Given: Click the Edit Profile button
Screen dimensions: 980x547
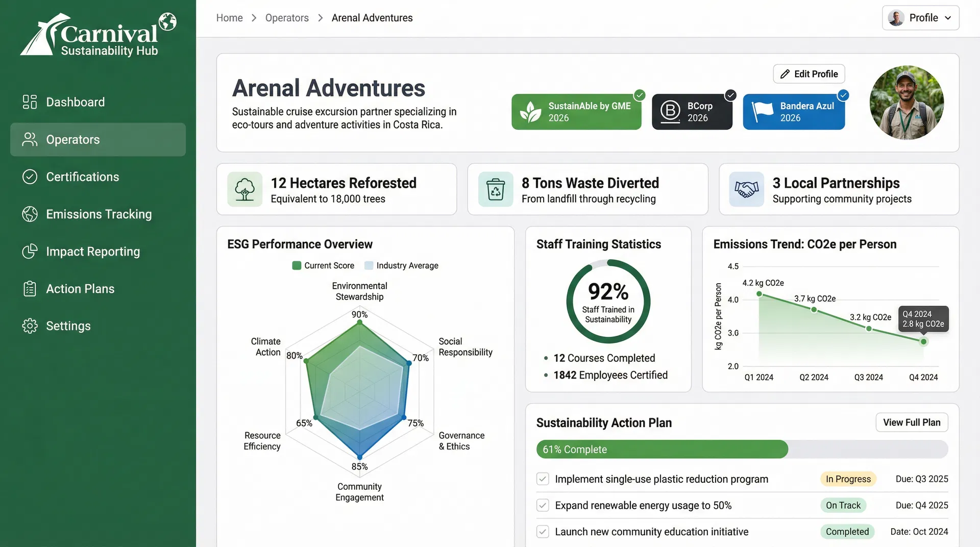Looking at the screenshot, I should pyautogui.click(x=808, y=74).
